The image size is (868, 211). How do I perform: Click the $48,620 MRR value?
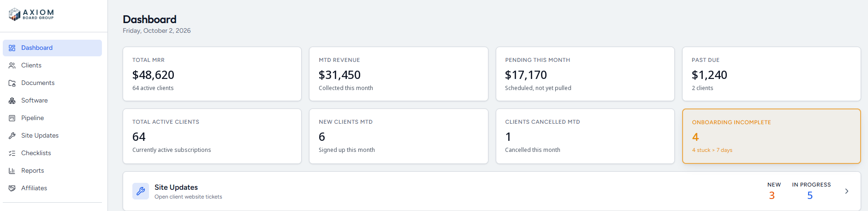click(x=153, y=75)
